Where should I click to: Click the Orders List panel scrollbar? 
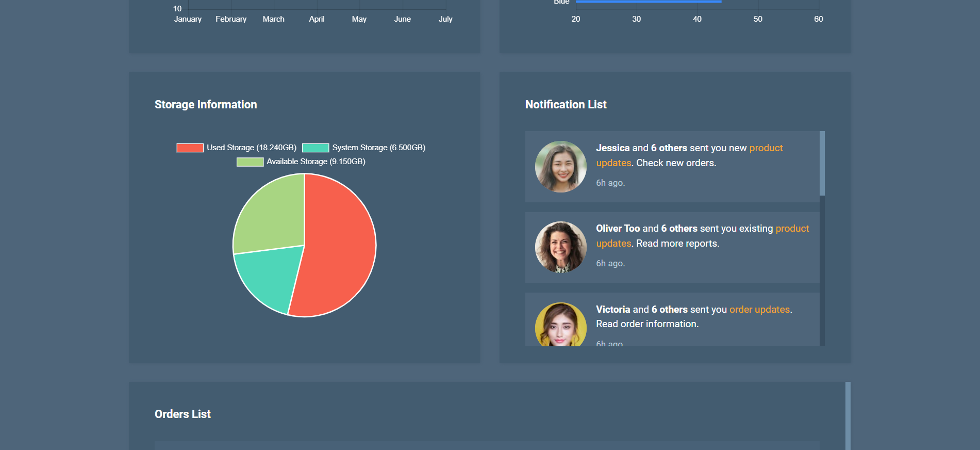pos(848,415)
